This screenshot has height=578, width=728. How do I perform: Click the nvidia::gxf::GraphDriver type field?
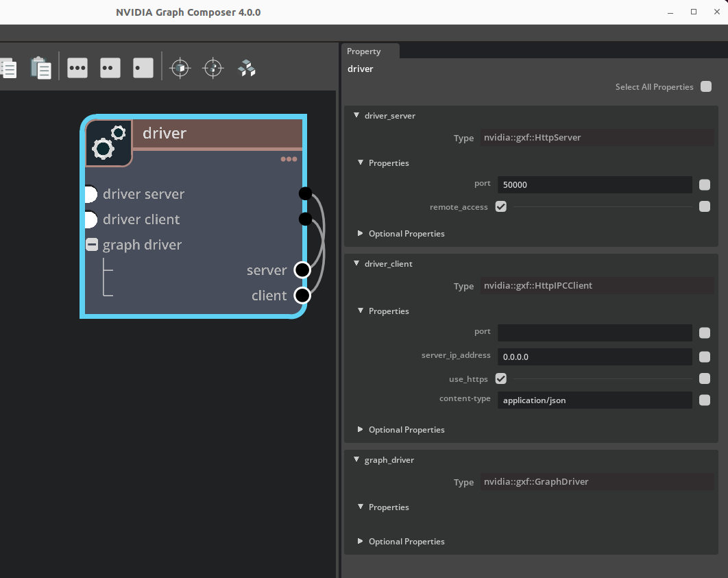597,481
